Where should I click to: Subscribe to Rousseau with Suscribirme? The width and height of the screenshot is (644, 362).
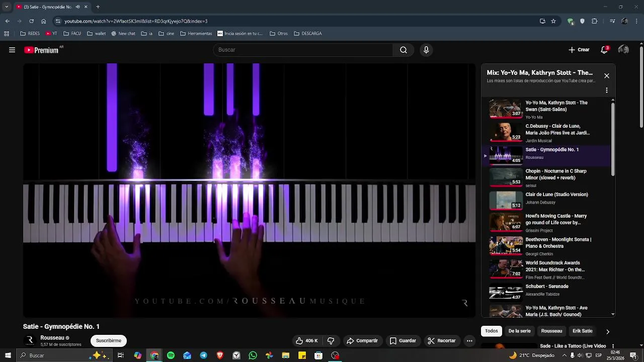[x=109, y=340]
